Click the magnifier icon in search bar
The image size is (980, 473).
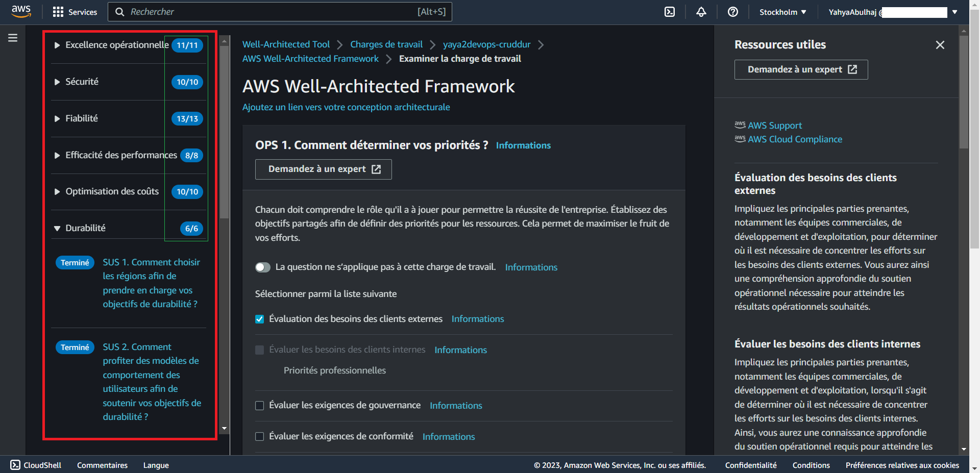(120, 12)
